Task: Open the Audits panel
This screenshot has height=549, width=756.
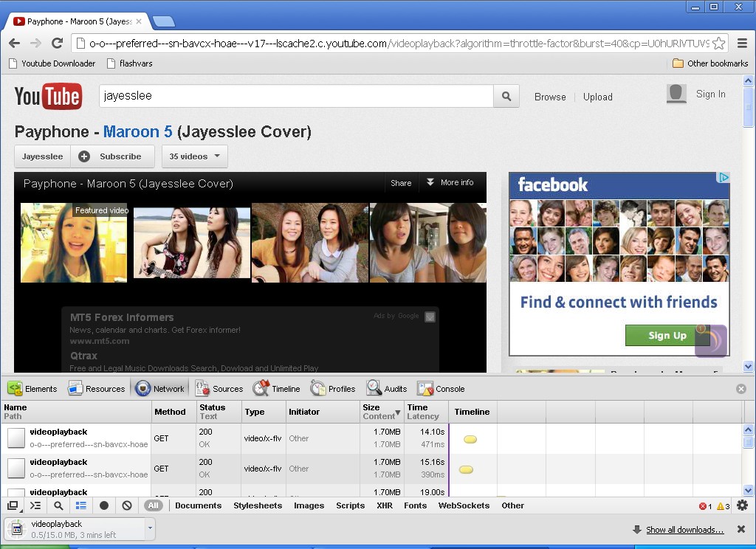Action: click(x=387, y=388)
